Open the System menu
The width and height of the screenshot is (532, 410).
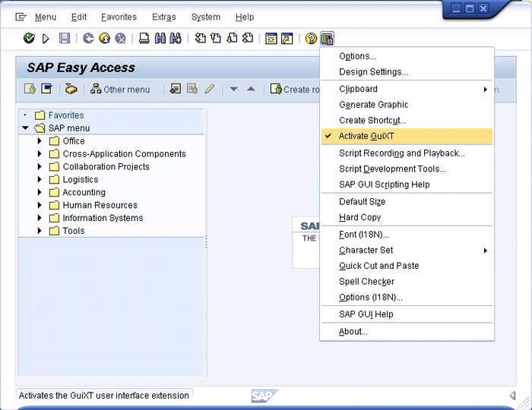click(x=206, y=17)
